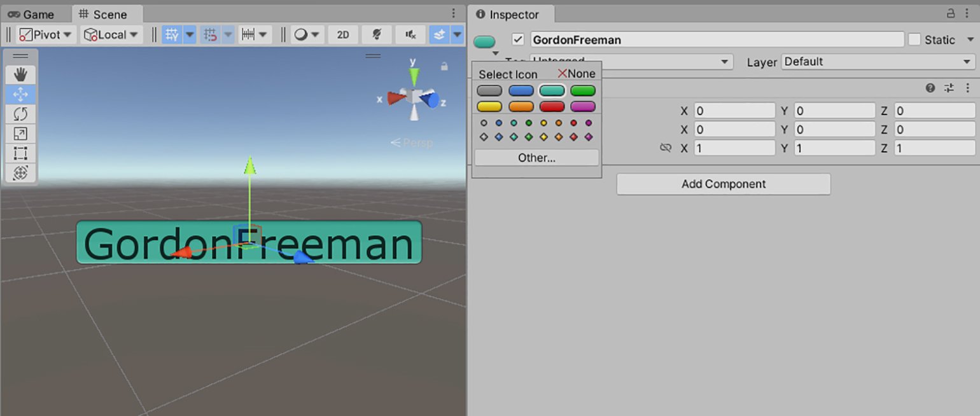This screenshot has width=980, height=416.
Task: Open the Layer Default dropdown
Action: [x=878, y=62]
